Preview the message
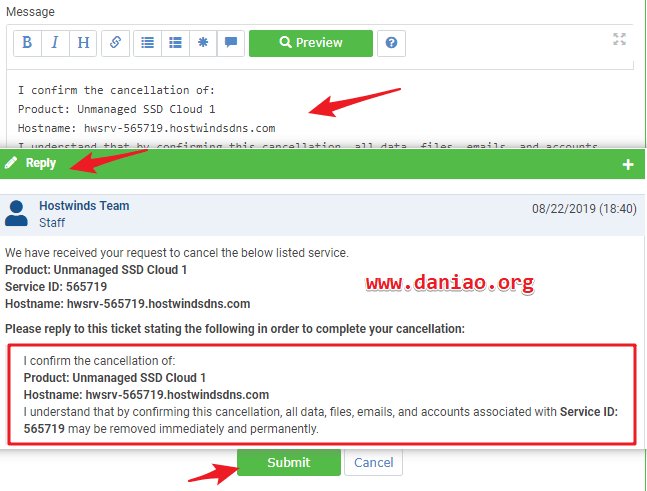Viewport: 647px width, 491px height. click(311, 43)
